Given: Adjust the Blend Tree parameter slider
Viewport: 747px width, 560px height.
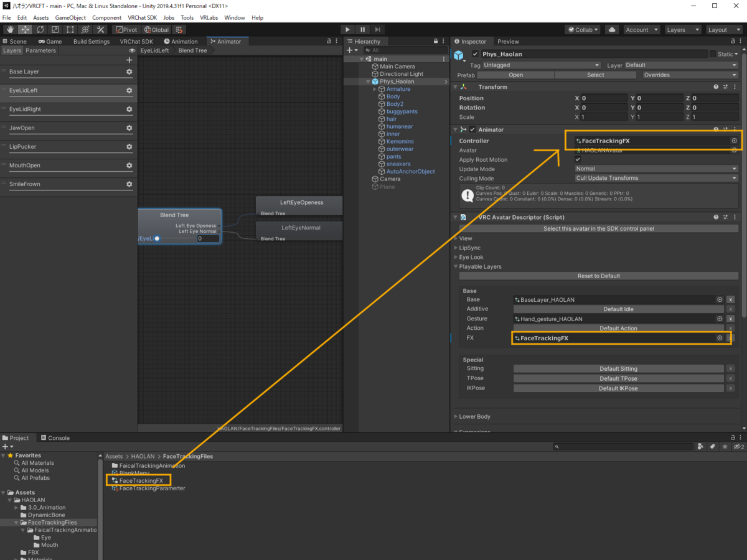Looking at the screenshot, I should [157, 238].
